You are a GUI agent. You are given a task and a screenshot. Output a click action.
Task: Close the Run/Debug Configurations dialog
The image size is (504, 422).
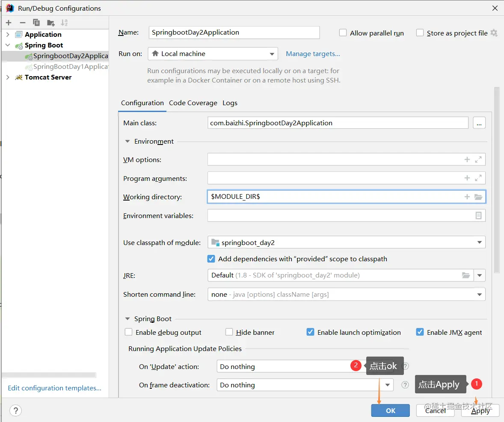click(x=495, y=8)
